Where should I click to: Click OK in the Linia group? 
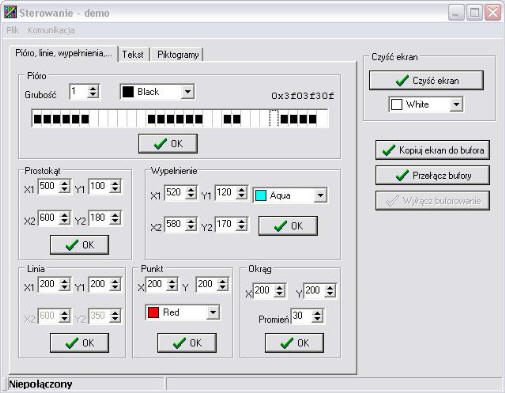point(79,343)
